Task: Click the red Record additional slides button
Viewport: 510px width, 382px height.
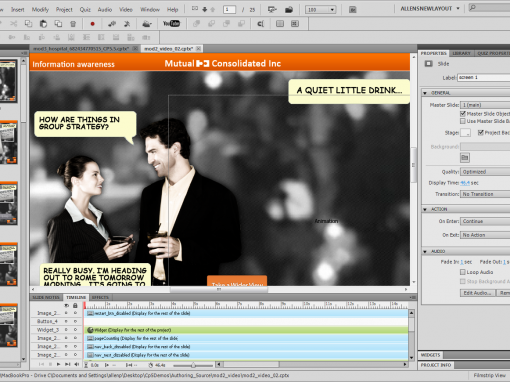Action: 92,24
